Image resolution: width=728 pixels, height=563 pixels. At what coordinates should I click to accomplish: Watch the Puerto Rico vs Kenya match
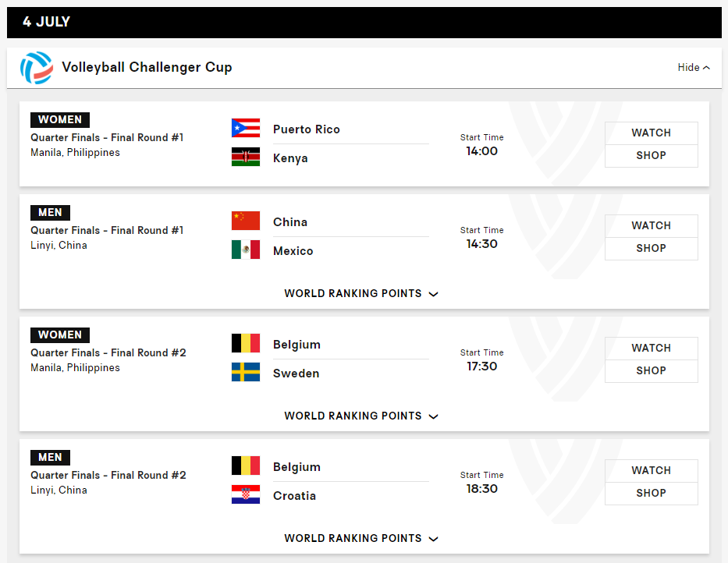[651, 133]
